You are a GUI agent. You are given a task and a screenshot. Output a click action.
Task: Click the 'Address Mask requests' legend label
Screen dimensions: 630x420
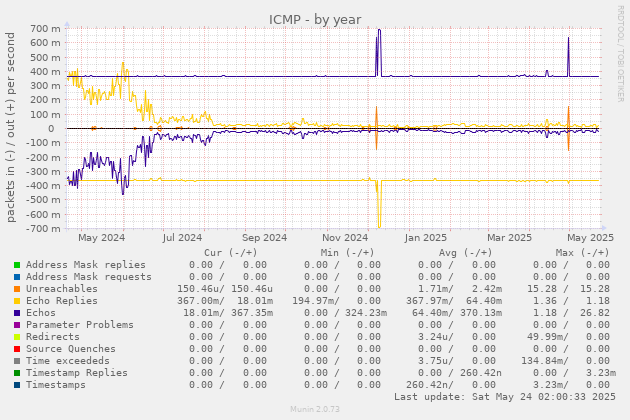click(x=89, y=277)
